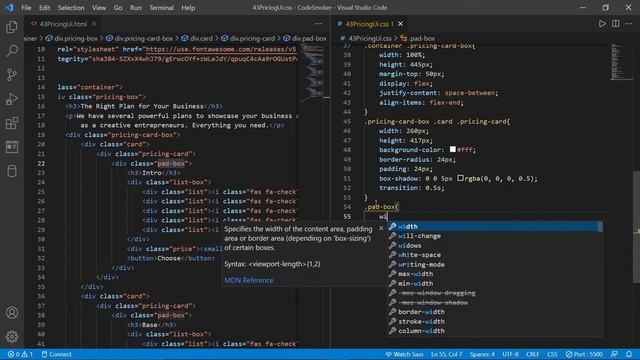
Task: Click .pad-box in the CSS breadcrumb
Action: pos(418,38)
